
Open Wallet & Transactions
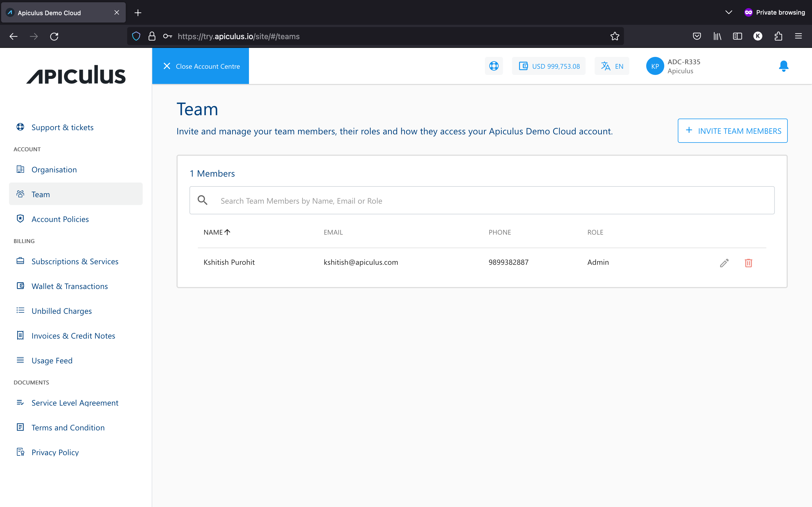pos(70,286)
